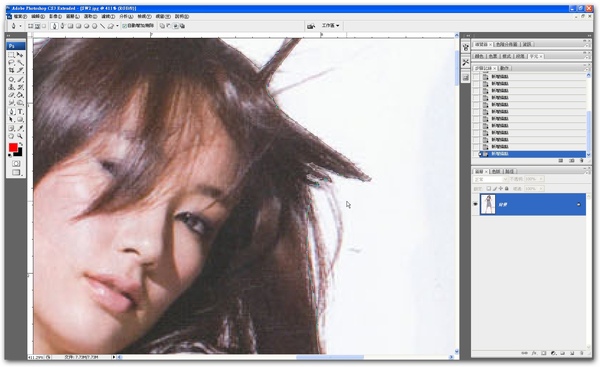Toggle Quick Mask mode in toolbox
Image resolution: width=600 pixels, height=367 pixels.
[16, 164]
